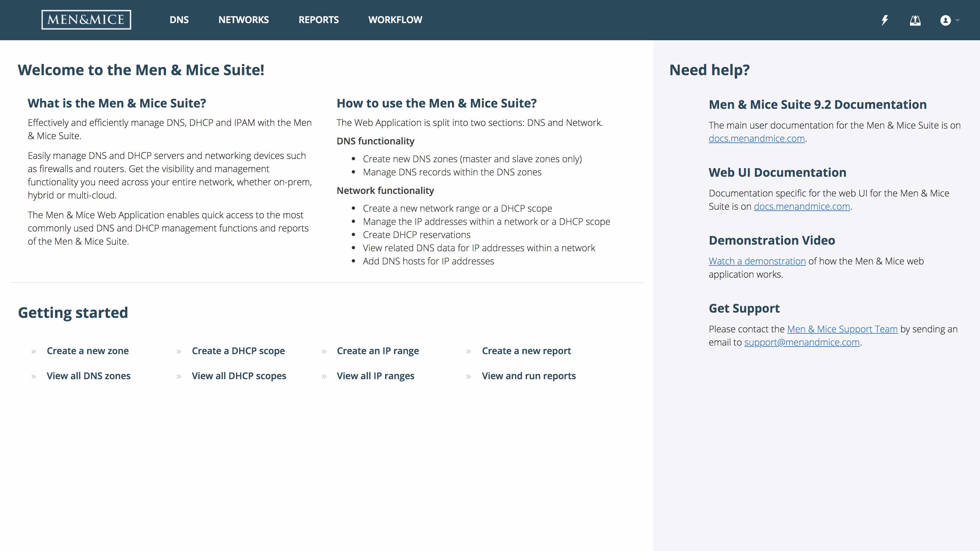The image size is (980, 551).
Task: Open docs.menandmice.com under Suite 9.2 Documentation
Action: pos(756,138)
